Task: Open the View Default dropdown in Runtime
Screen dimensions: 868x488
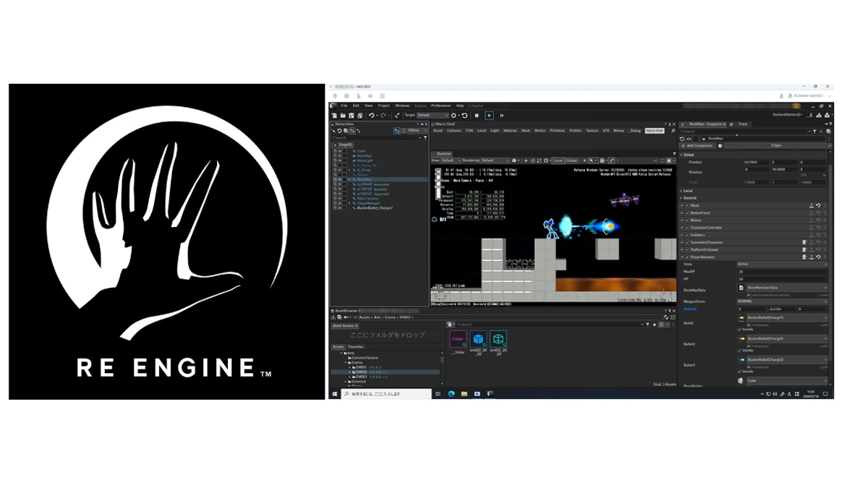Action: pyautogui.click(x=451, y=160)
